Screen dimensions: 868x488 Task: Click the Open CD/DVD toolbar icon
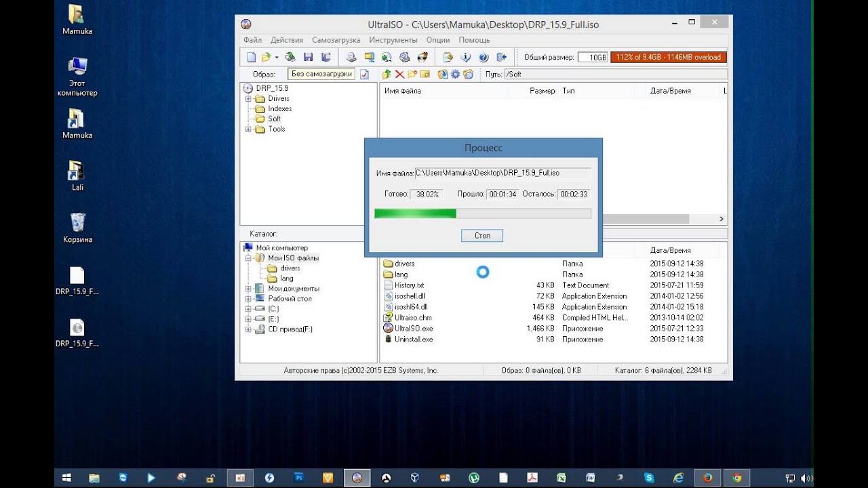290,58
